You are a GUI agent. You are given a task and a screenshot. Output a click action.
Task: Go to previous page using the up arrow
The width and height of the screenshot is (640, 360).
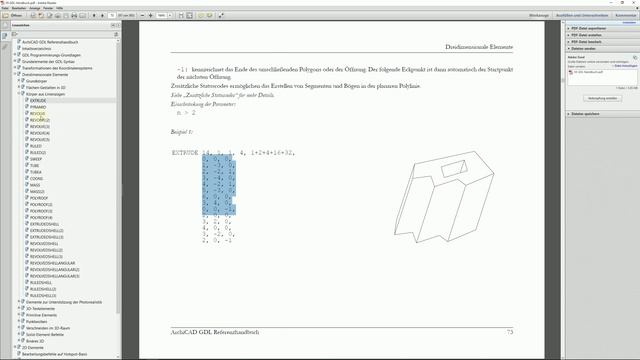click(x=94, y=16)
